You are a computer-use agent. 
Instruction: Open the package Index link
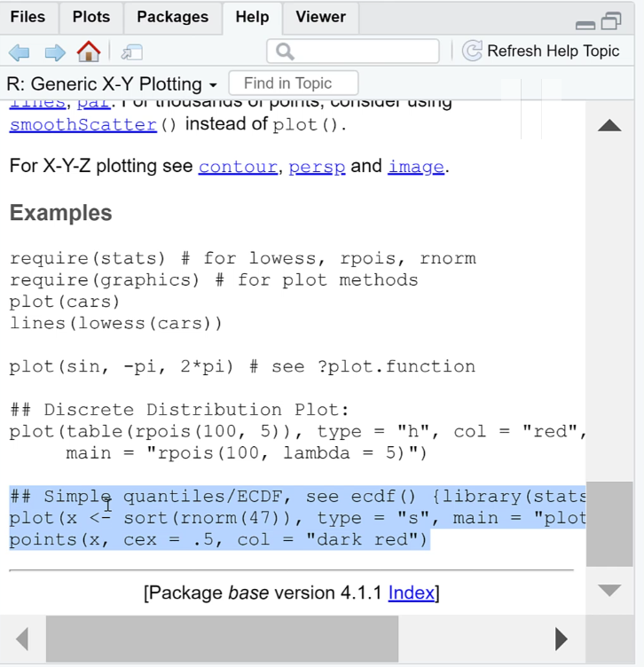412,592
